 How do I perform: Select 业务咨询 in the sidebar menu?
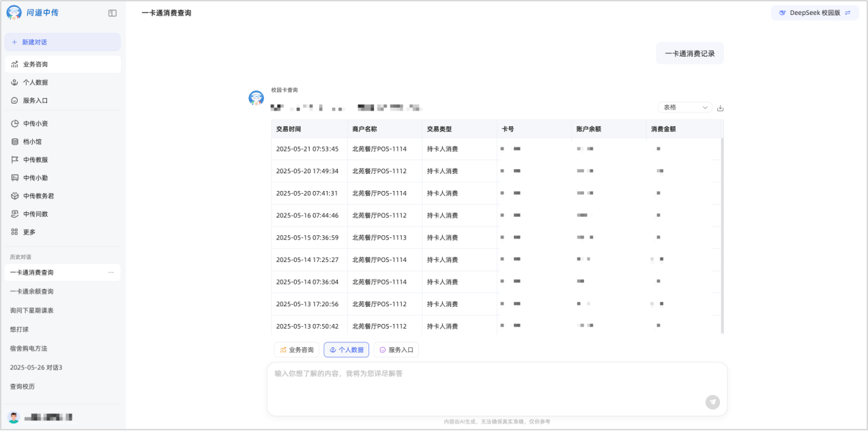coord(35,64)
